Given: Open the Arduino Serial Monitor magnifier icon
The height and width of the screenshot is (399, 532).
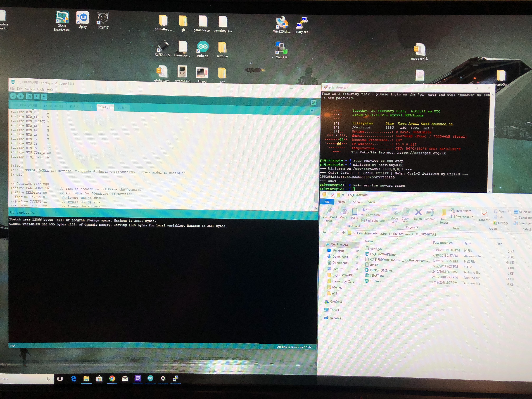Looking at the screenshot, I should 313,103.
